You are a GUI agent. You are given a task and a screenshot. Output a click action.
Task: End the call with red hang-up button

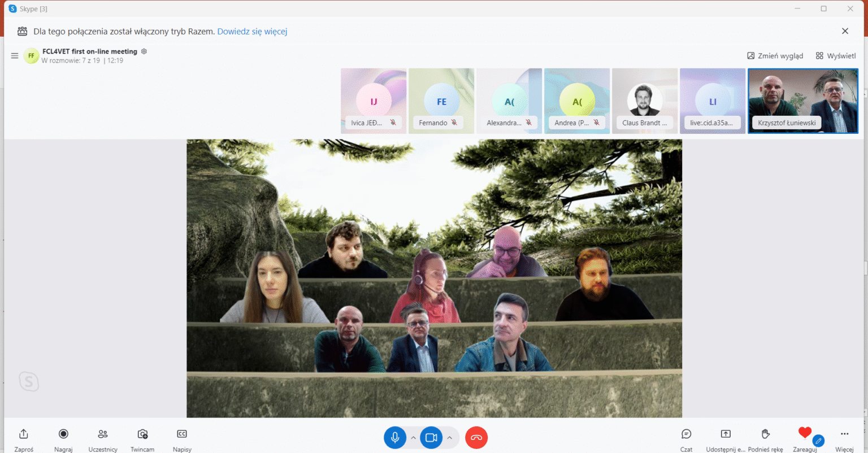(476, 438)
